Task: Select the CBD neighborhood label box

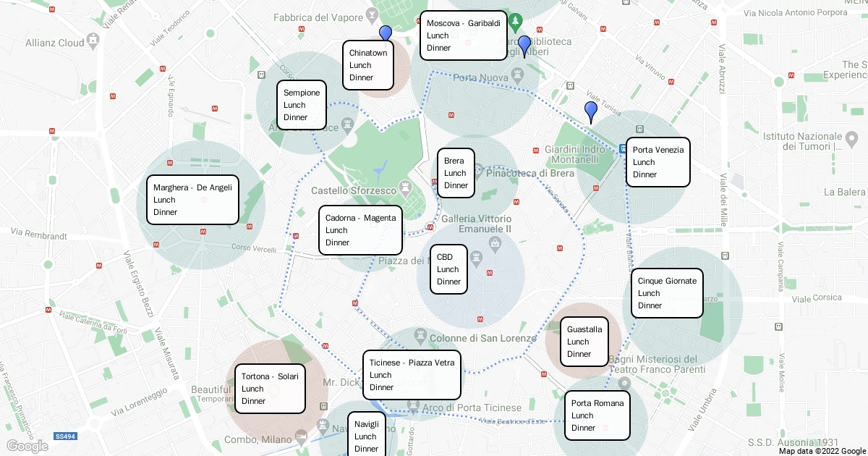Action: (448, 269)
